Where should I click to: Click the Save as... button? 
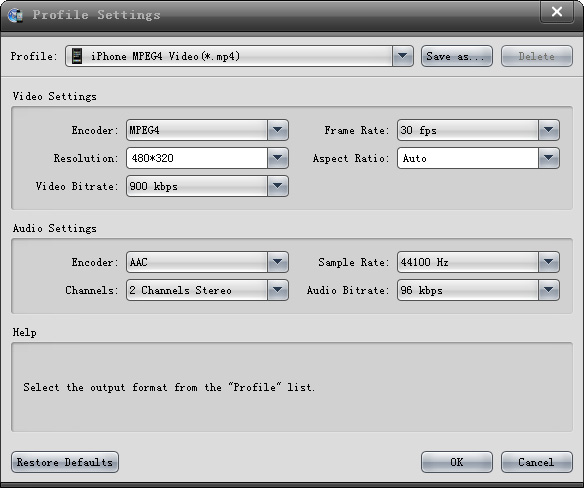[457, 56]
